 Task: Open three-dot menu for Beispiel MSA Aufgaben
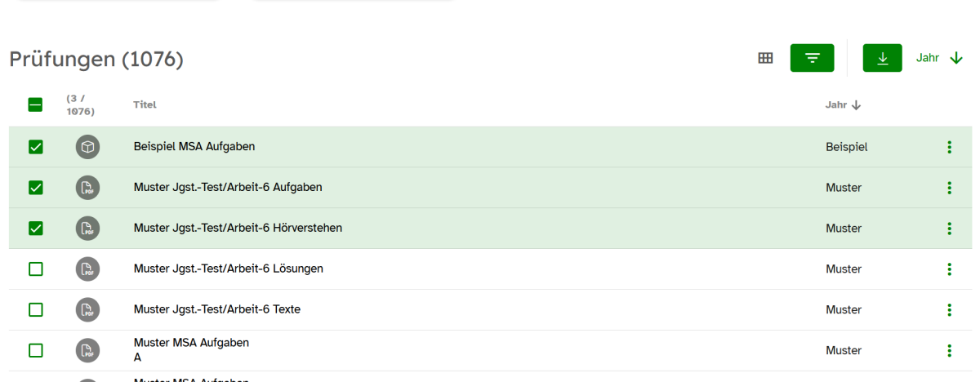coord(949,147)
